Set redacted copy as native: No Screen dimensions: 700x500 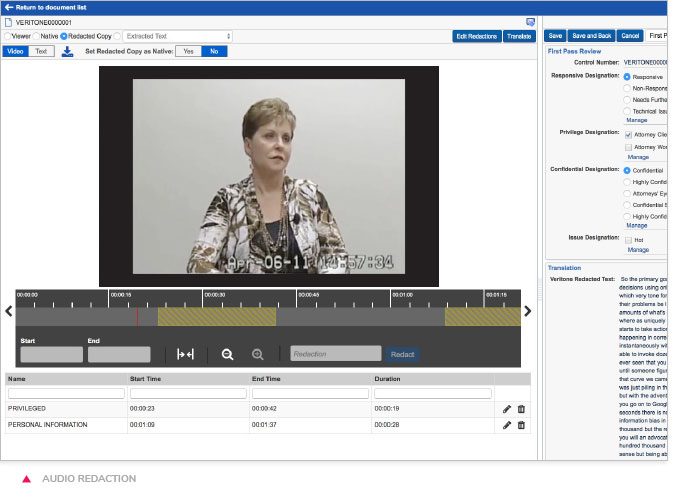[214, 51]
